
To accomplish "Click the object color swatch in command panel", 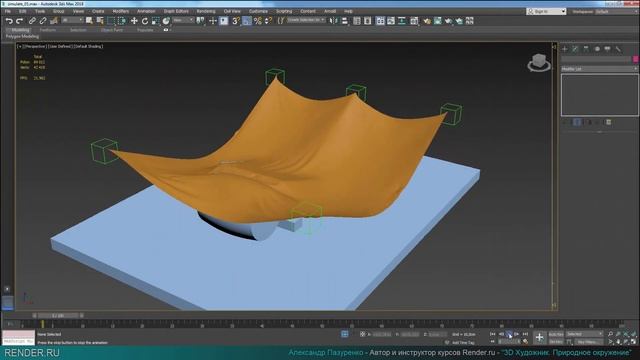I will point(636,59).
